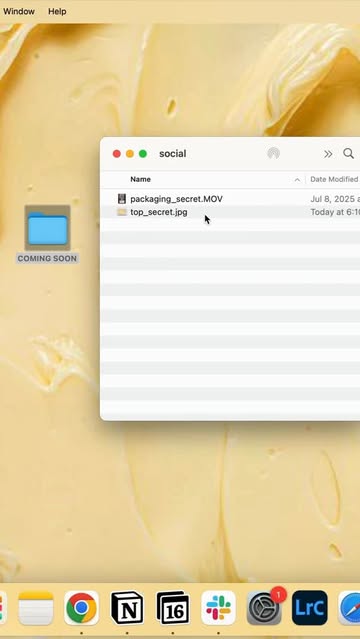Click the AirDrop icon in Finder toolbar
Image resolution: width=360 pixels, height=639 pixels.
click(x=274, y=154)
